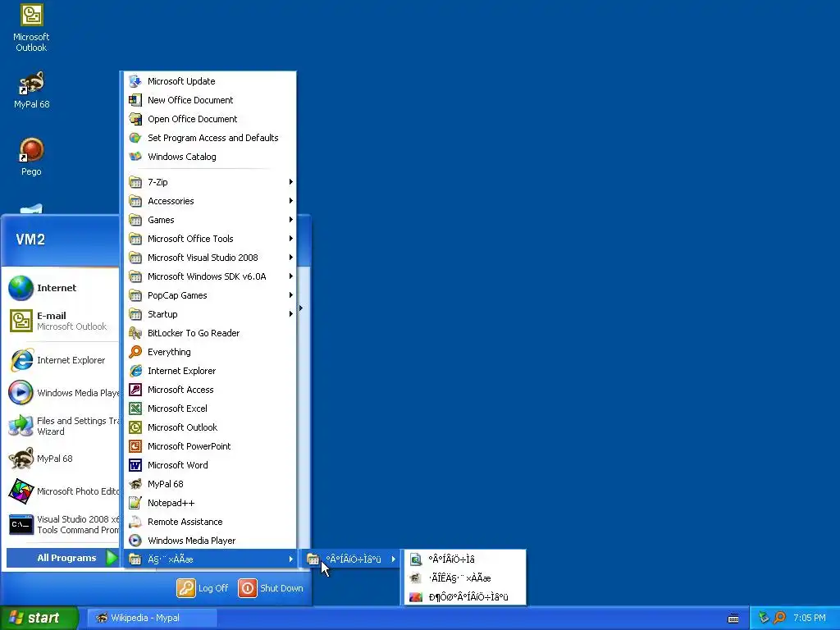Launch Open Office Document shortcut
The height and width of the screenshot is (630, 840).
click(210, 119)
